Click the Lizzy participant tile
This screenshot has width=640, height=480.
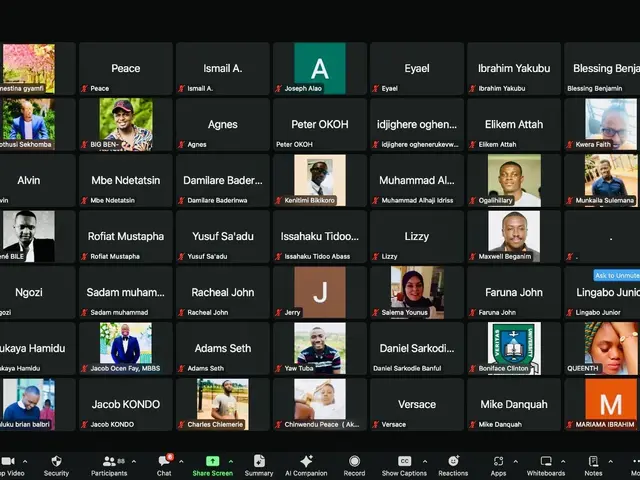[x=417, y=236]
